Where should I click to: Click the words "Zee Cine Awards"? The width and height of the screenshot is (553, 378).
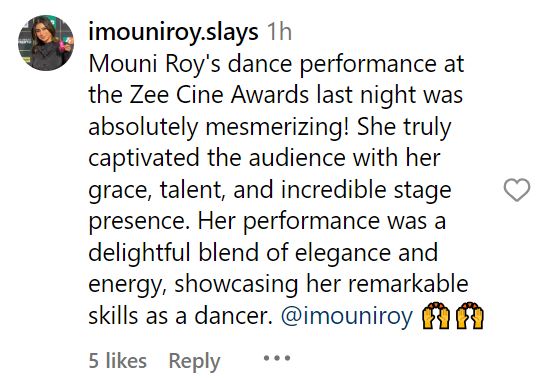pyautogui.click(x=219, y=95)
